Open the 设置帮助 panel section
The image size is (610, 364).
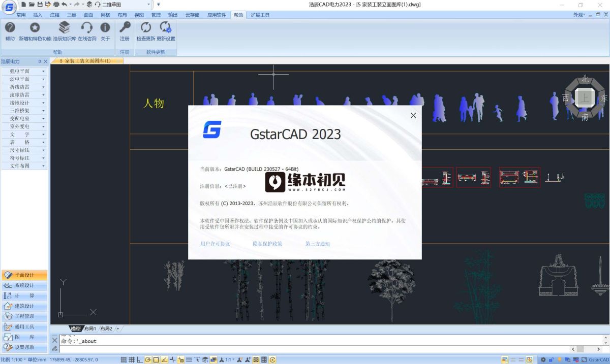point(24,347)
